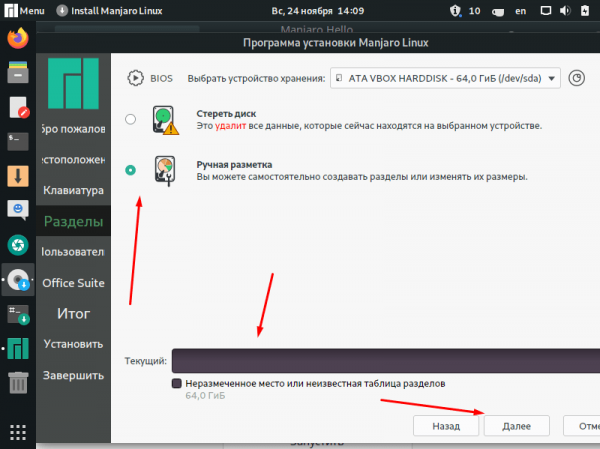This screenshot has width=600, height=449.
Task: Launch the file manager dock icon
Action: pyautogui.click(x=18, y=72)
